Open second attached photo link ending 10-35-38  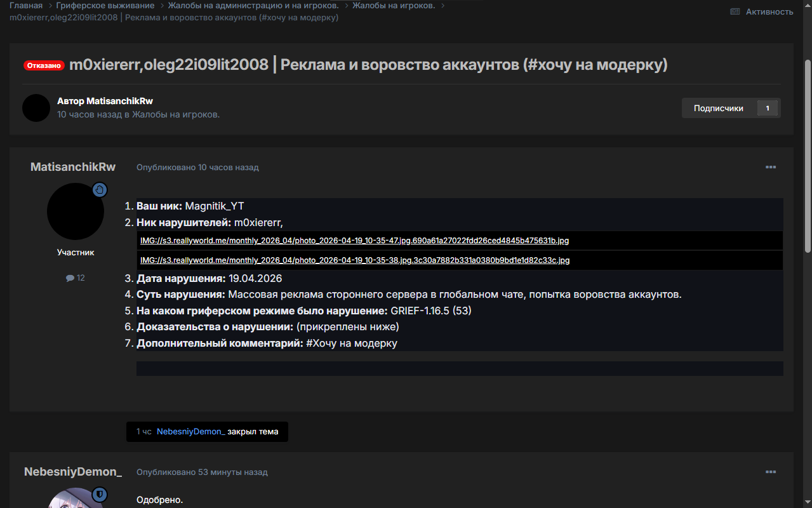[354, 260]
